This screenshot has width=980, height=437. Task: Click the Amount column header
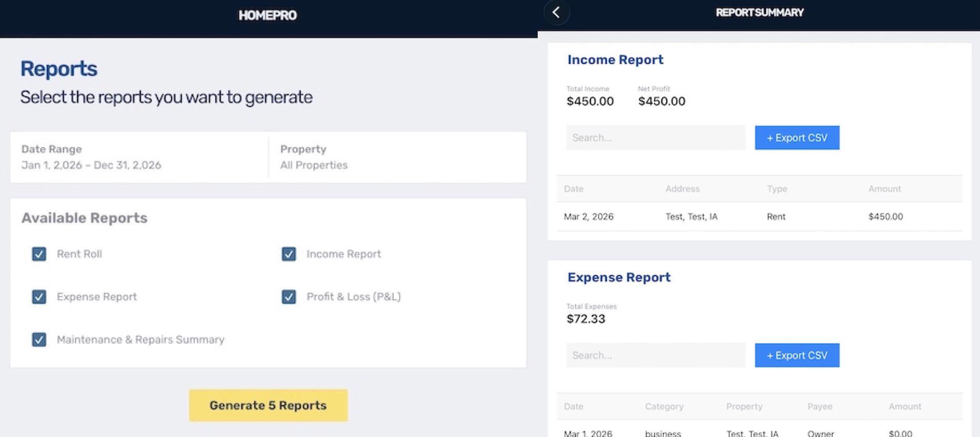coord(885,189)
